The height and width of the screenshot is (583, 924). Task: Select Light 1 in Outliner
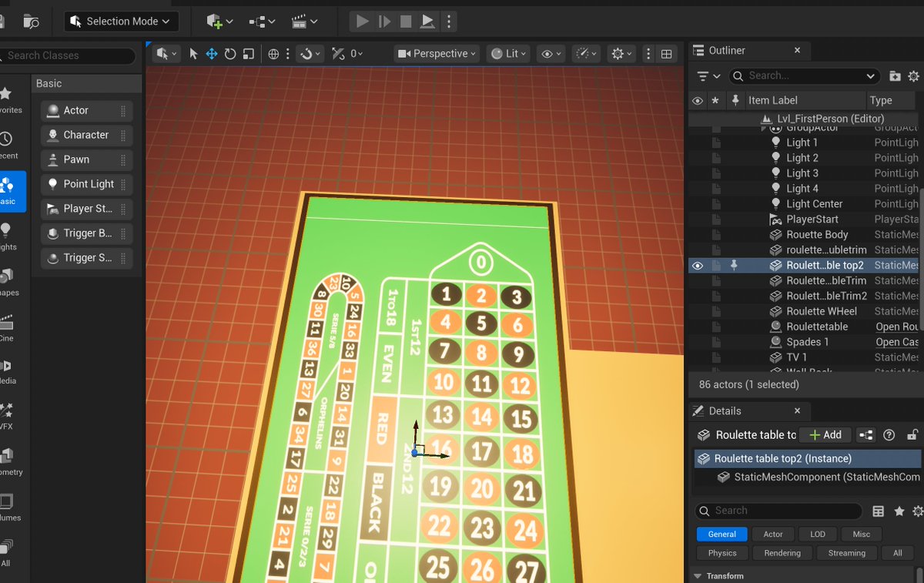pyautogui.click(x=802, y=142)
